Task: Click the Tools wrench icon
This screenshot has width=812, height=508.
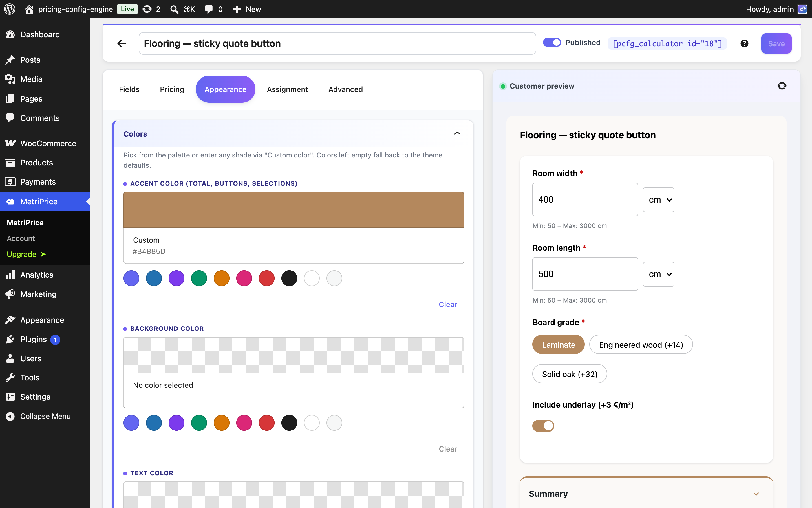Action: click(10, 378)
